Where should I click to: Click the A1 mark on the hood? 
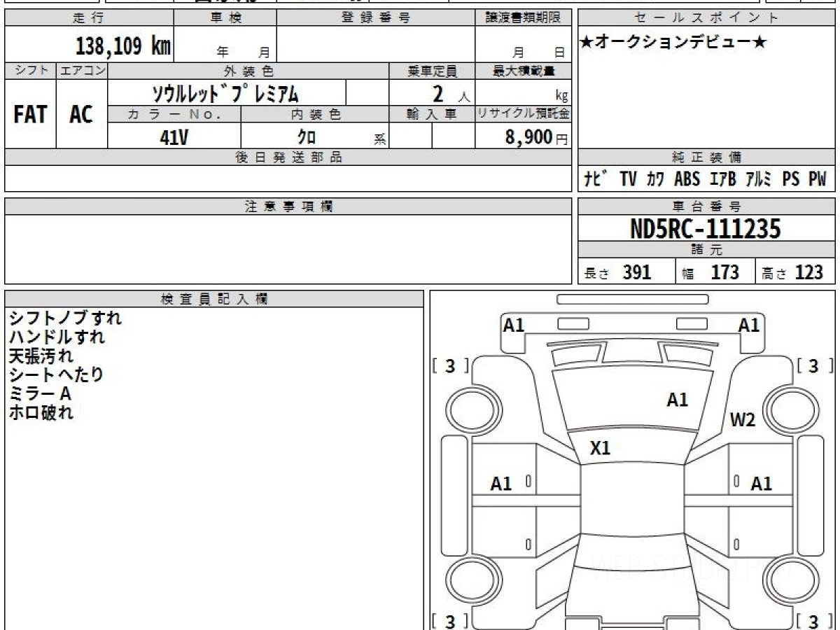[x=678, y=400]
